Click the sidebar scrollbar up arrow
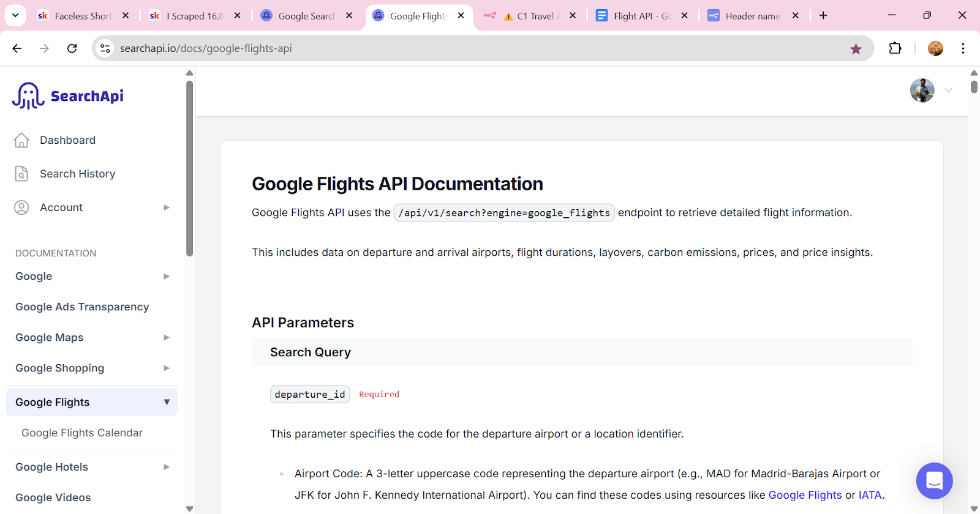This screenshot has width=980, height=514. point(190,73)
